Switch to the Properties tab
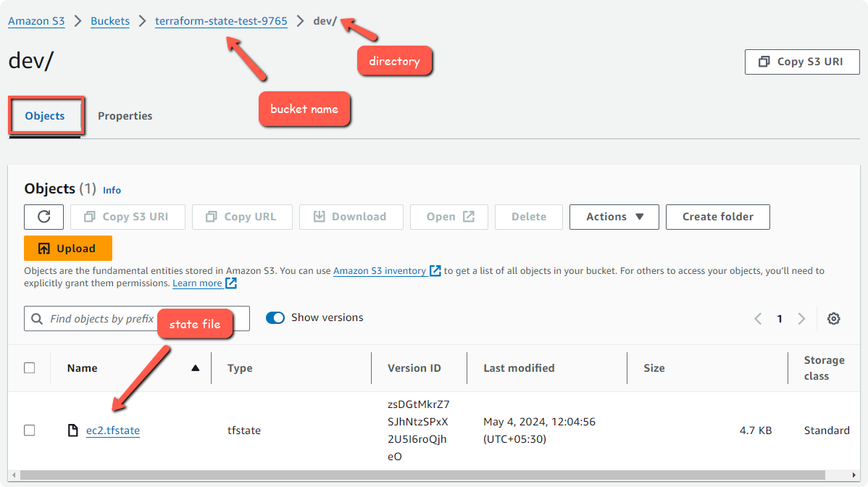868x487 pixels. click(x=125, y=116)
